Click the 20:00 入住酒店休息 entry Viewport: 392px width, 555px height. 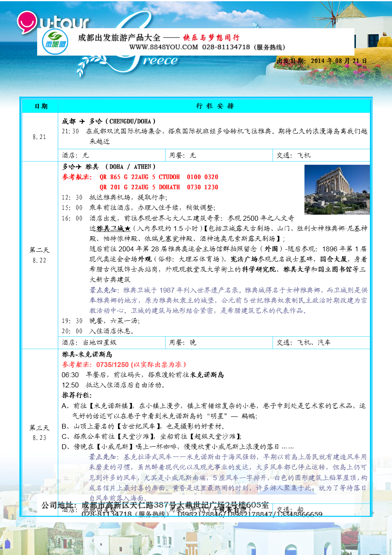[x=98, y=331]
